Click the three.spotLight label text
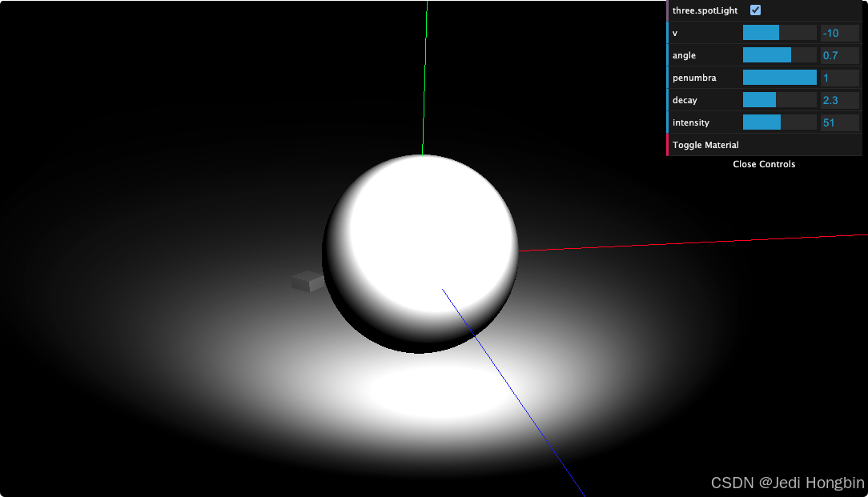Viewport: 868px width, 497px height. tap(705, 10)
